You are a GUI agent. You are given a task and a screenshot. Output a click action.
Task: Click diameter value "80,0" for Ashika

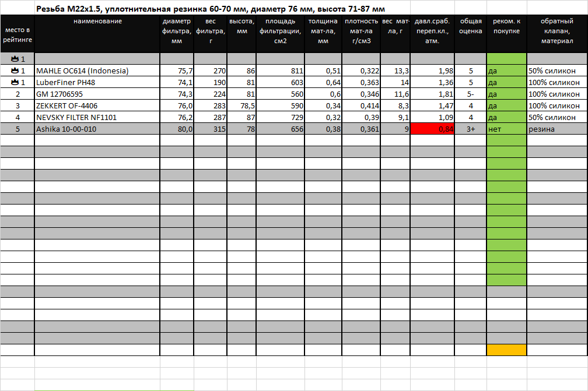[x=177, y=129]
